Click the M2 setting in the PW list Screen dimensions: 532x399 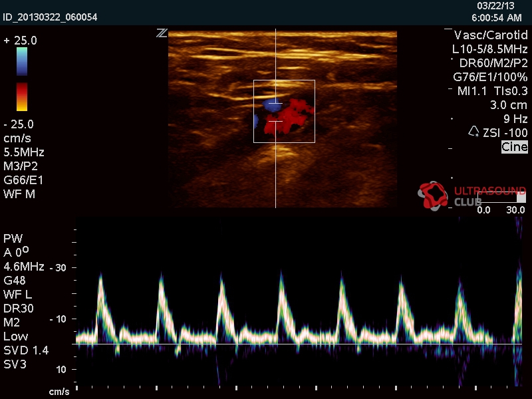(11, 323)
